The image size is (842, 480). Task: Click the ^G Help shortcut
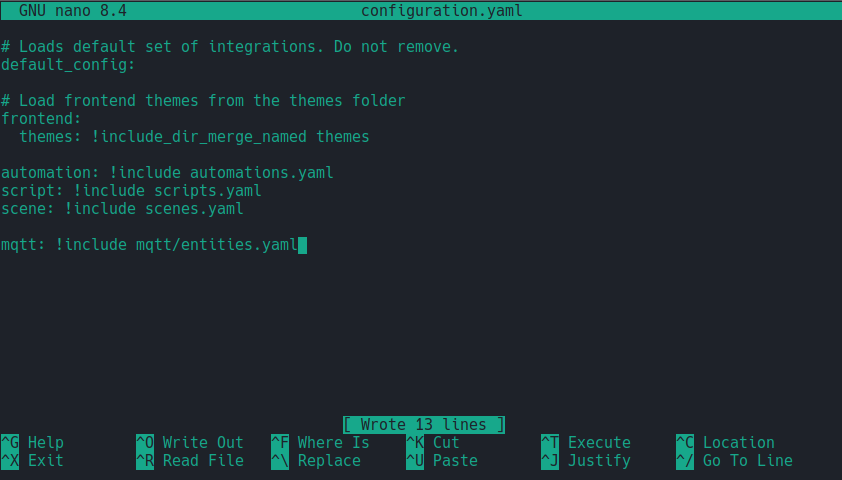tap(32, 442)
